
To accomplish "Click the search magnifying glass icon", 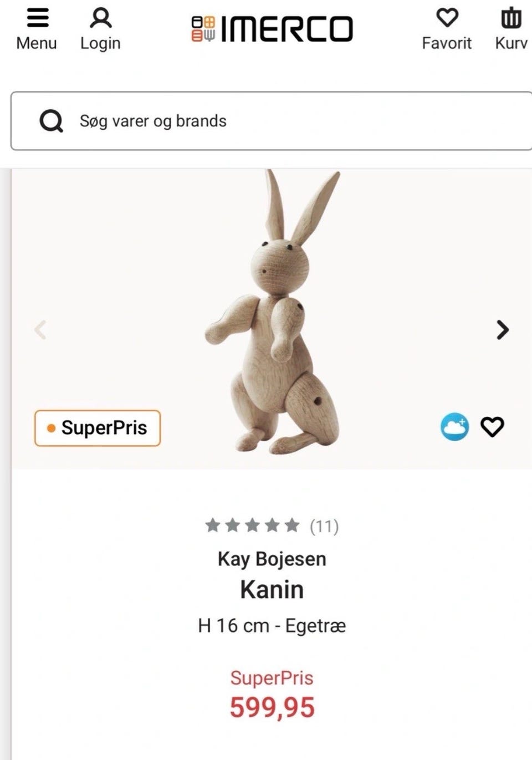I will click(51, 121).
